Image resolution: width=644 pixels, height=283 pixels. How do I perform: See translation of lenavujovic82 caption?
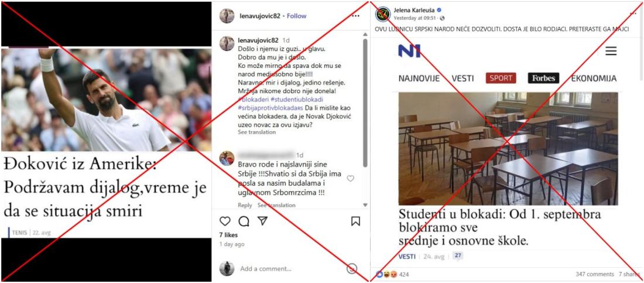[x=256, y=132]
